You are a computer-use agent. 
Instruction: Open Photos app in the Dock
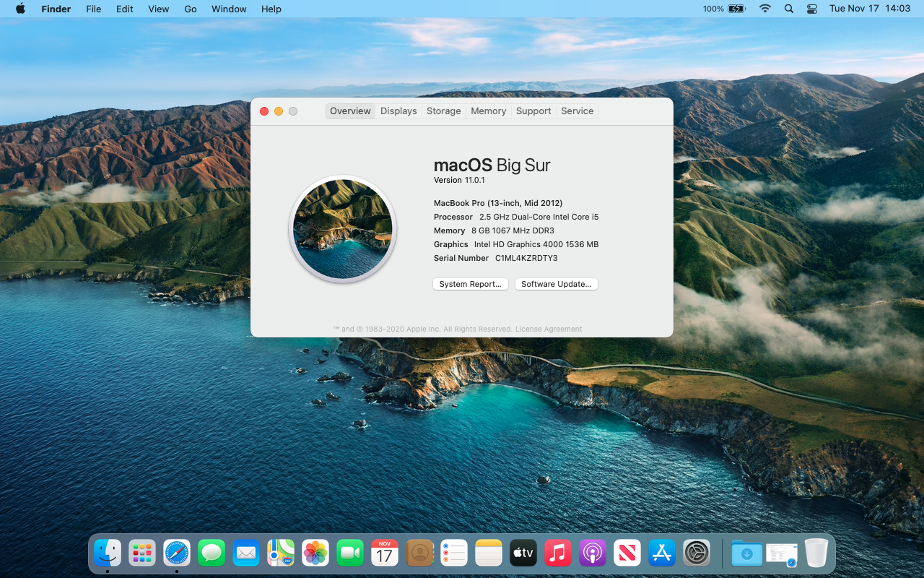(315, 553)
